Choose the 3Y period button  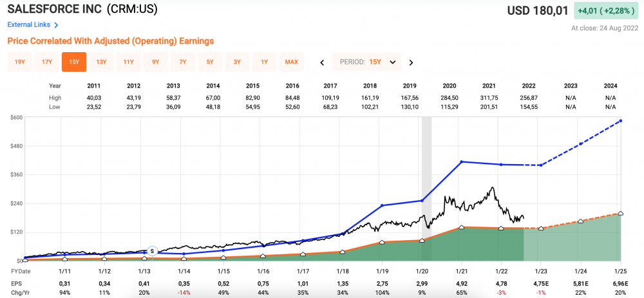(237, 62)
